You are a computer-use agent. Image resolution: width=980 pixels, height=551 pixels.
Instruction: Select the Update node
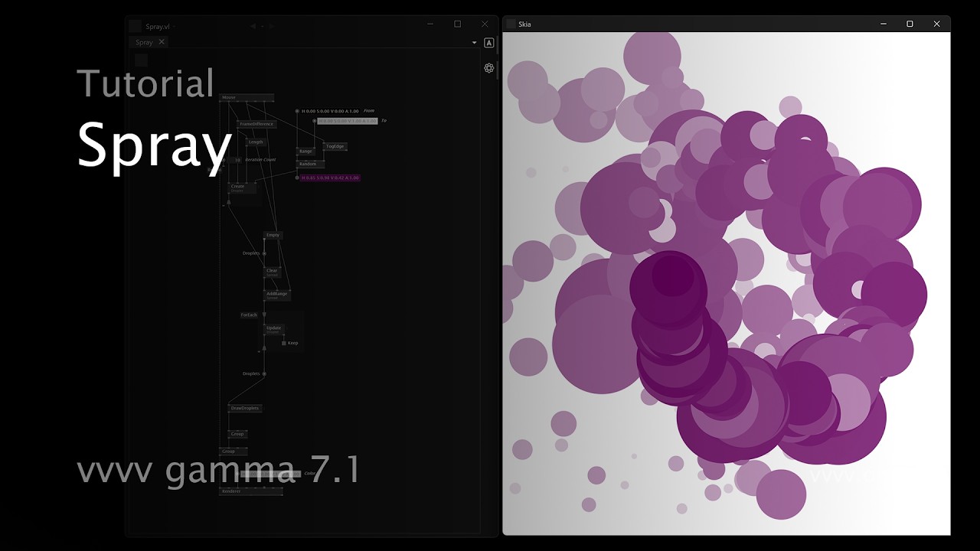(274, 329)
